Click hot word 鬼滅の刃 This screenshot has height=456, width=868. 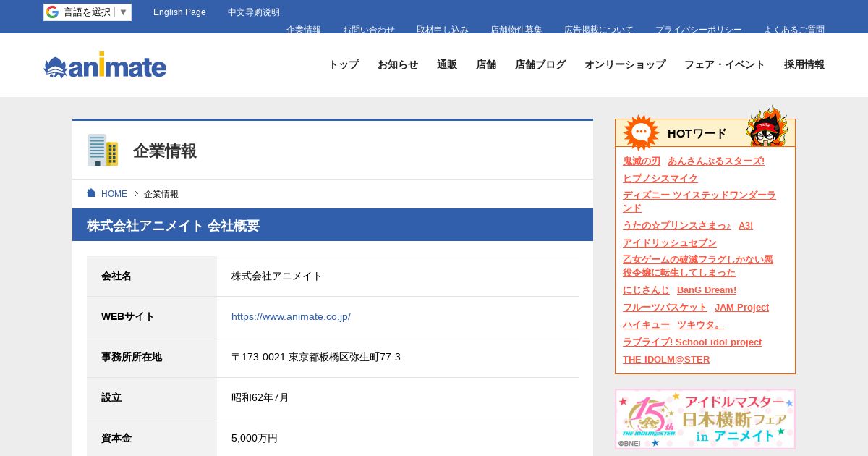[x=642, y=161]
